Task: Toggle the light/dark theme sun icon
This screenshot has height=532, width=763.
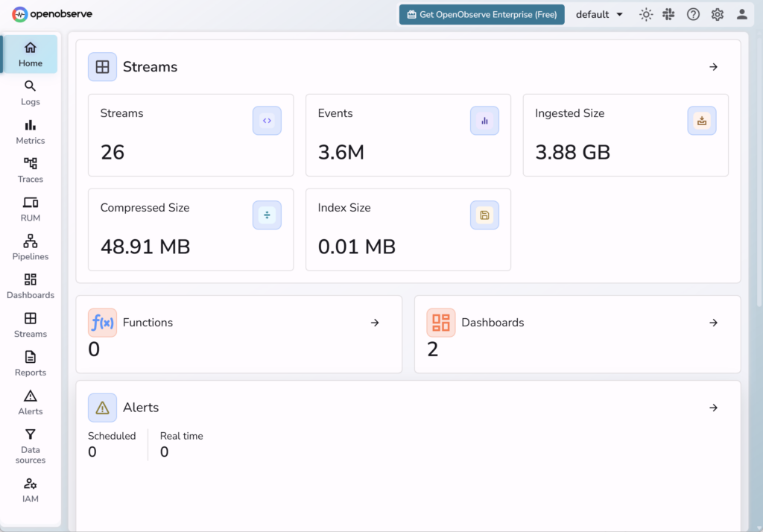Action: 646,14
